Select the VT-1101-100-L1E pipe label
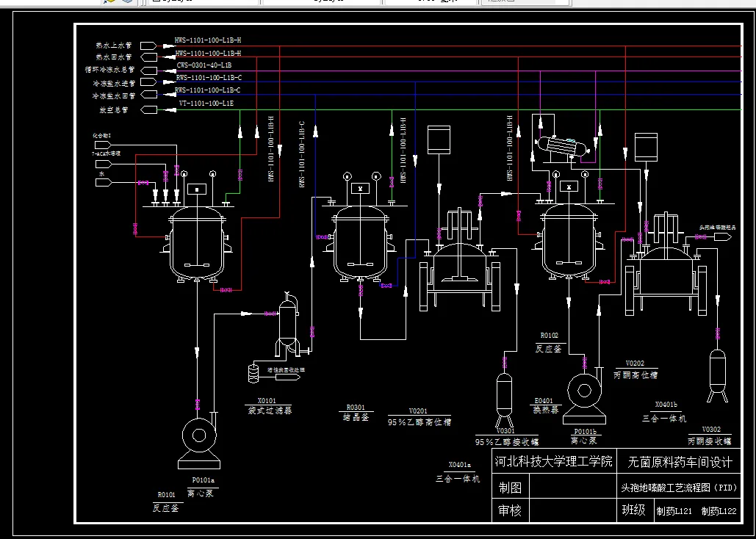The height and width of the screenshot is (539, 756). 206,103
